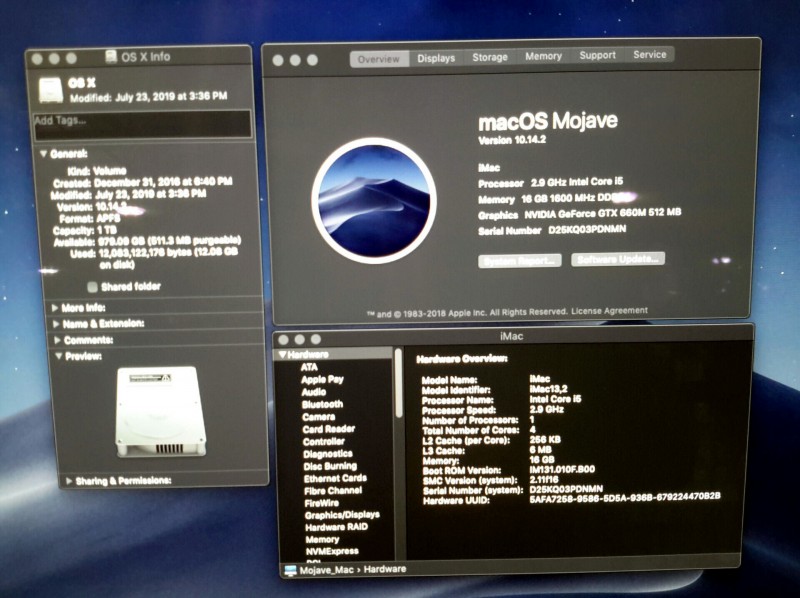Select Bluetooth in the hardware list
This screenshot has width=800, height=598.
tap(322, 404)
